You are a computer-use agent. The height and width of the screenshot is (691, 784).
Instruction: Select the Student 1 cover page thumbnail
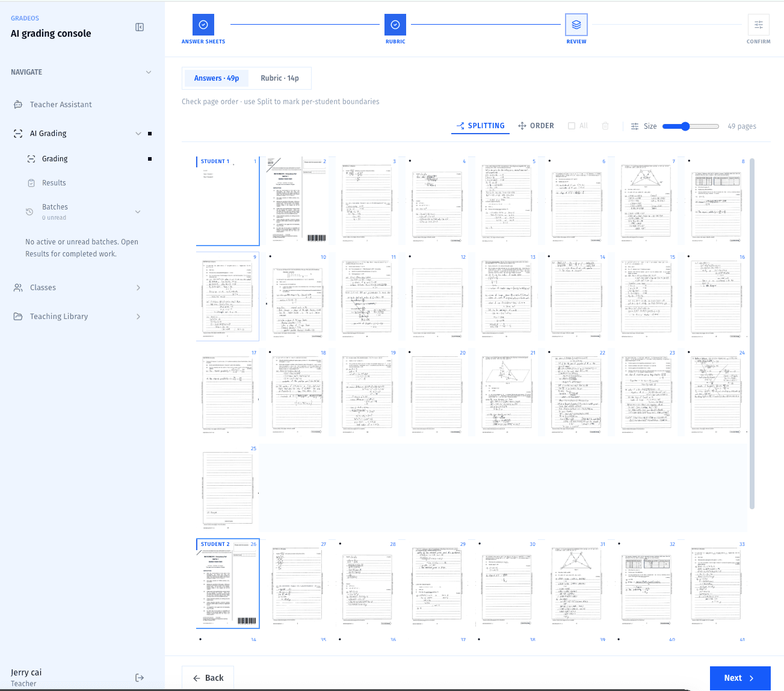click(227, 201)
